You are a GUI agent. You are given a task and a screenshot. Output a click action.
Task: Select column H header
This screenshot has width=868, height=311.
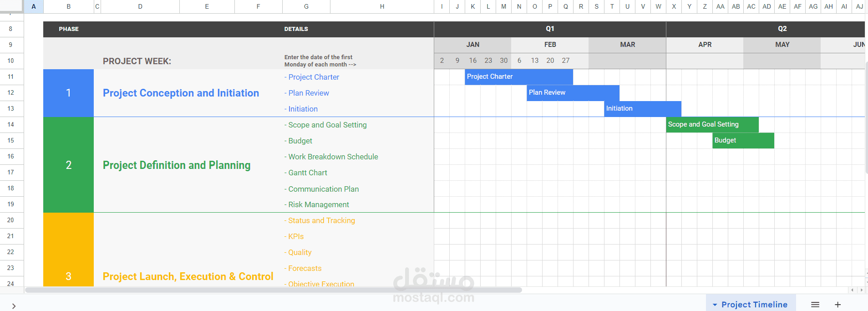coord(382,6)
